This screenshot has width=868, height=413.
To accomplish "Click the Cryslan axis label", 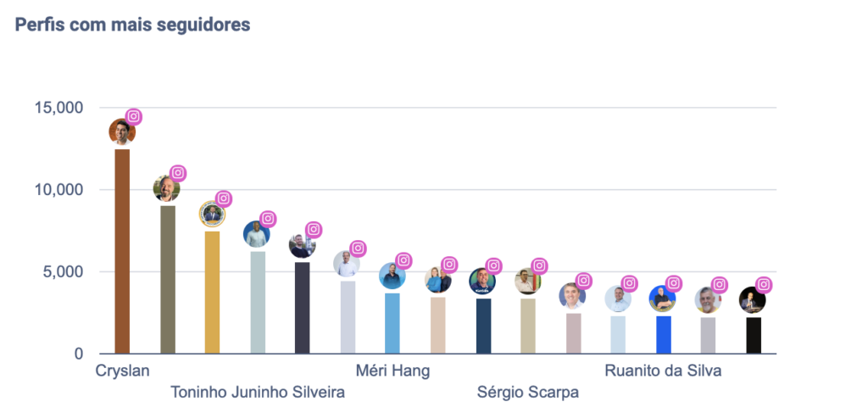I will [x=122, y=371].
